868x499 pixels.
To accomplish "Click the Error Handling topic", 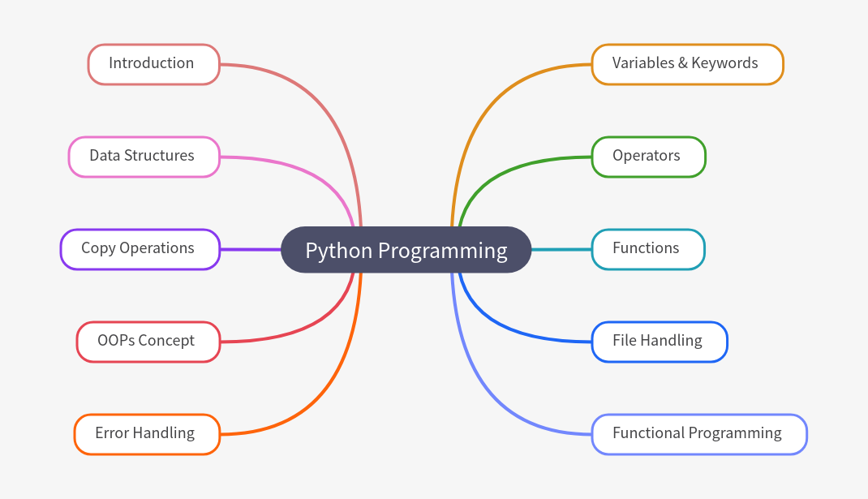I will click(146, 434).
